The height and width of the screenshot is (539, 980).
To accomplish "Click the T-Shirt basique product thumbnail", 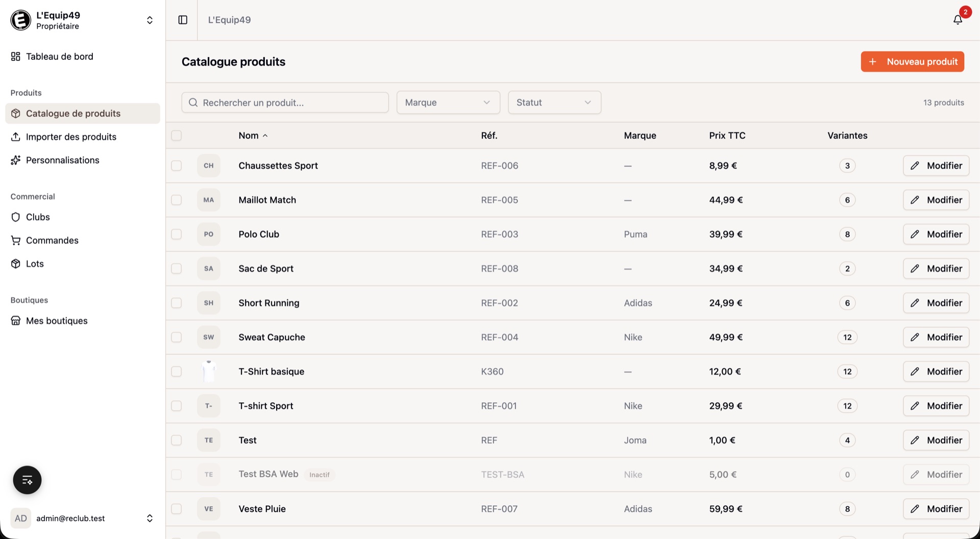I will tap(209, 372).
